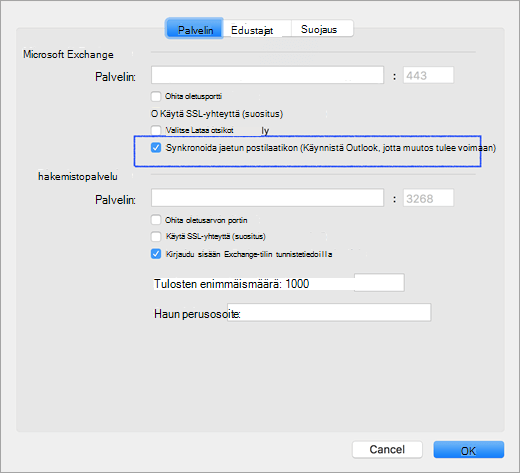The image size is (520, 473).
Task: Open the Edustajat tab
Action: [x=257, y=29]
